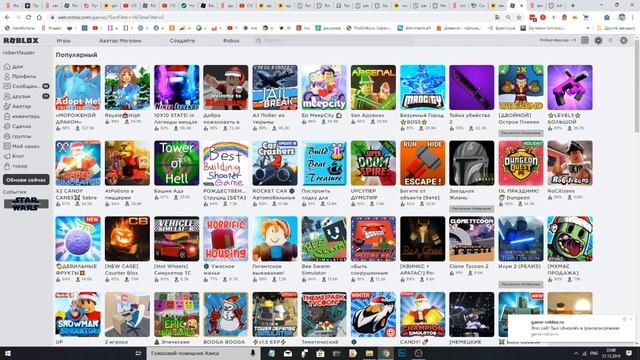Image resolution: width=640 pixels, height=360 pixels.
Task: Open the Mad City game thumbnail
Action: click(x=423, y=87)
